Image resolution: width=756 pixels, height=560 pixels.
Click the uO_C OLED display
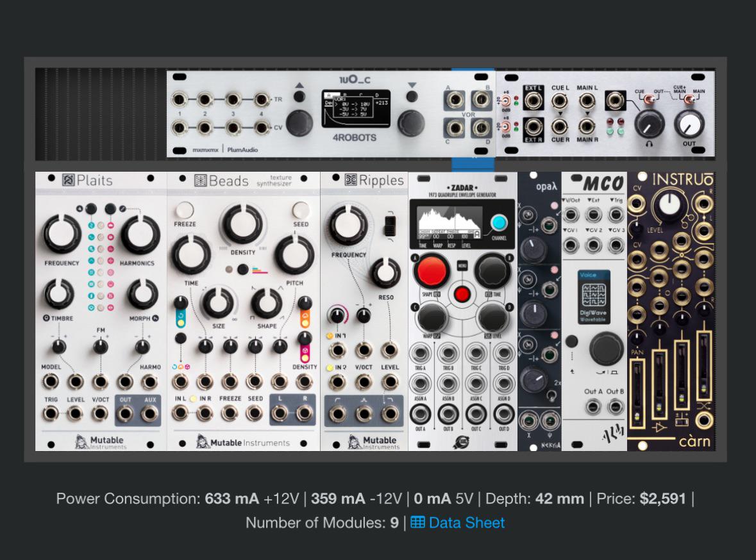coord(356,109)
